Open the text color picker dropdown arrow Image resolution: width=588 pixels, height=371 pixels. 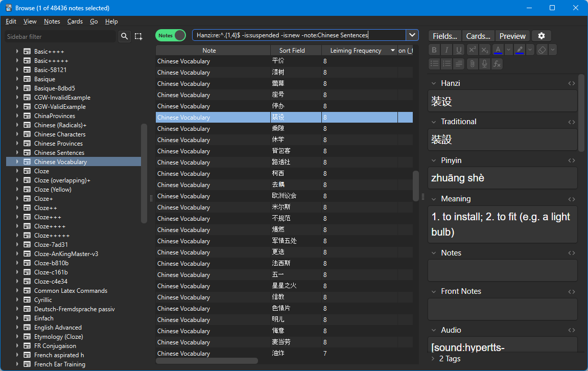508,50
